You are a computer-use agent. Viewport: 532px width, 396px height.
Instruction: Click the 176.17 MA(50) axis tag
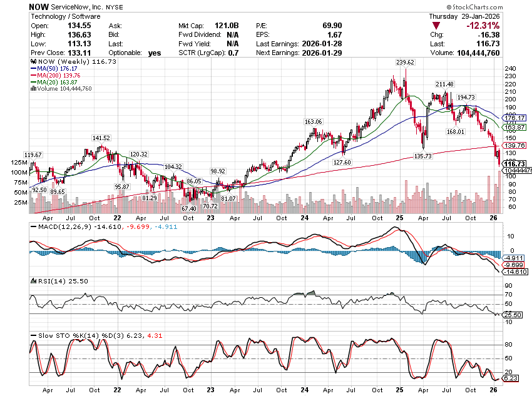pyautogui.click(x=513, y=118)
